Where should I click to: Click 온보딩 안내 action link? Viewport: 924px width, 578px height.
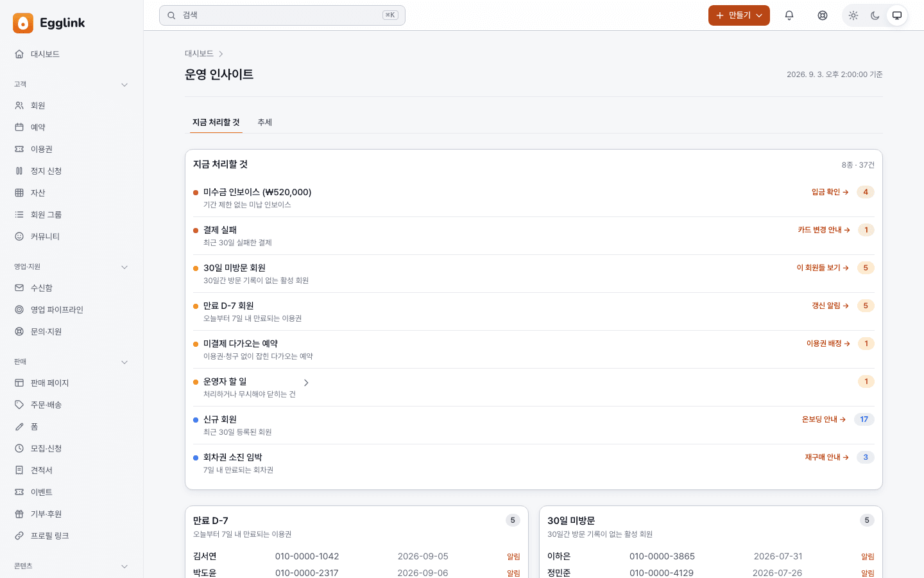tap(824, 419)
